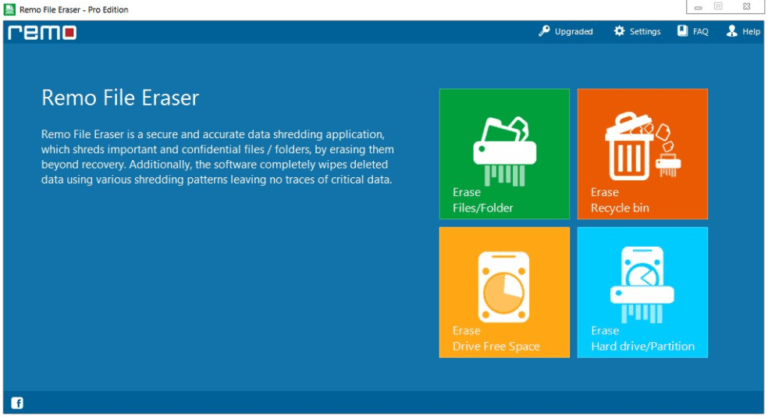Choose the Erase Recycle bin label
Image resolution: width=768 pixels, height=417 pixels.
point(620,200)
